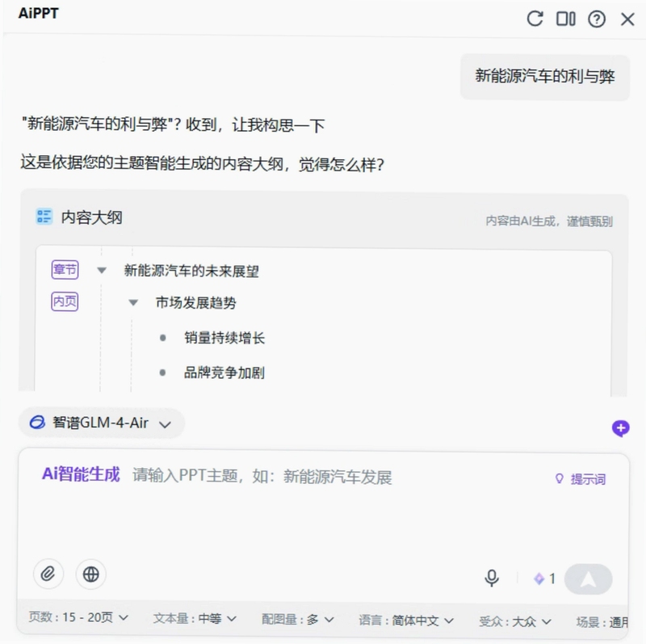
Task: Send the prompt with arrow button
Action: click(x=589, y=579)
